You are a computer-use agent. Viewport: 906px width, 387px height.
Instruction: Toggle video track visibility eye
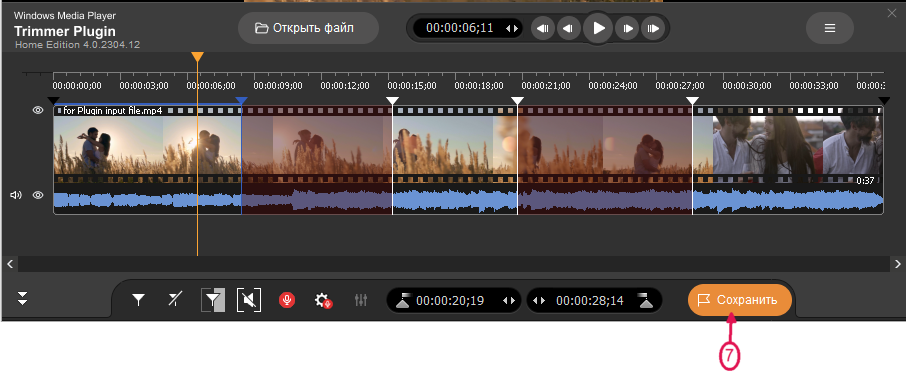tap(38, 110)
